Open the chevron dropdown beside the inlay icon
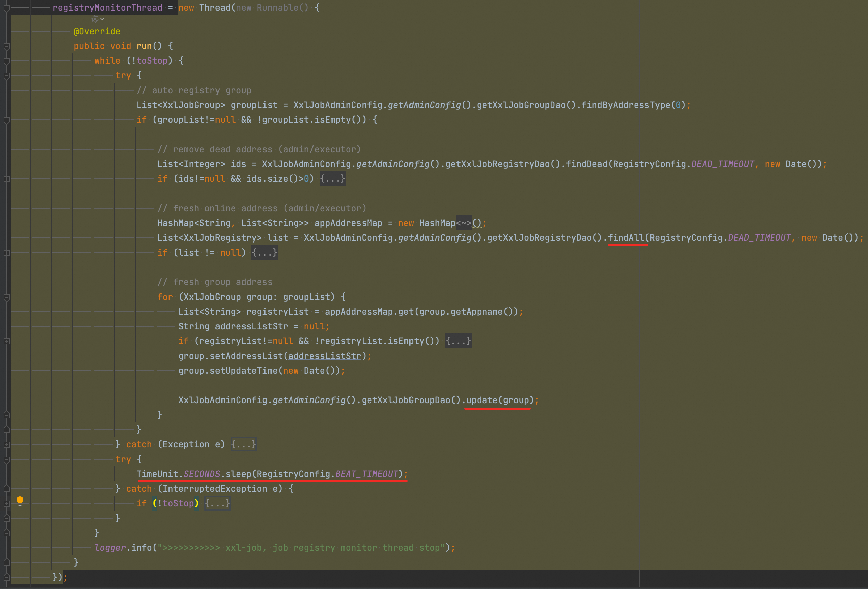The height and width of the screenshot is (589, 868). tap(103, 19)
